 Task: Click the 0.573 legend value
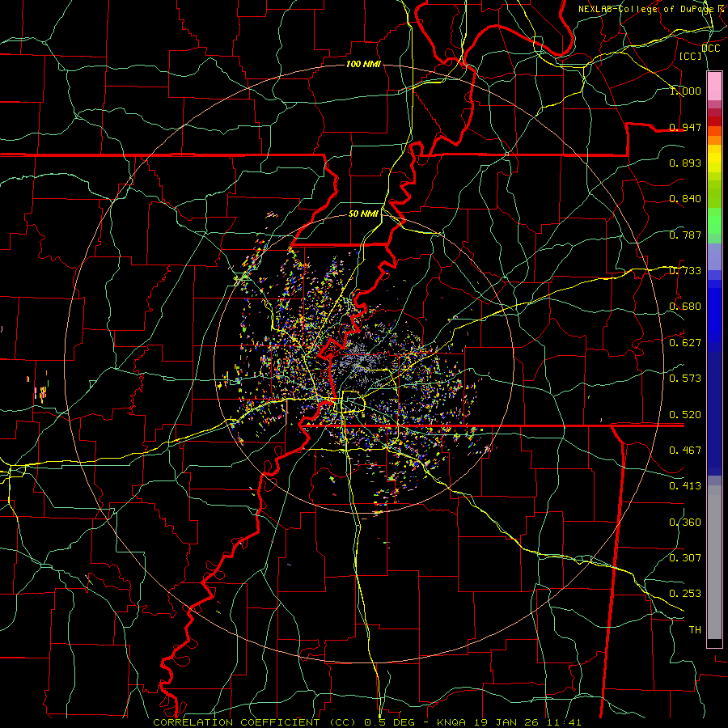[x=685, y=379]
